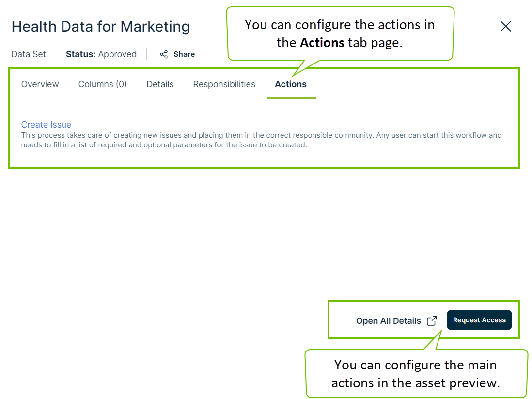Close the asset preview with the X
This screenshot has height=399, width=532.
pos(505,26)
